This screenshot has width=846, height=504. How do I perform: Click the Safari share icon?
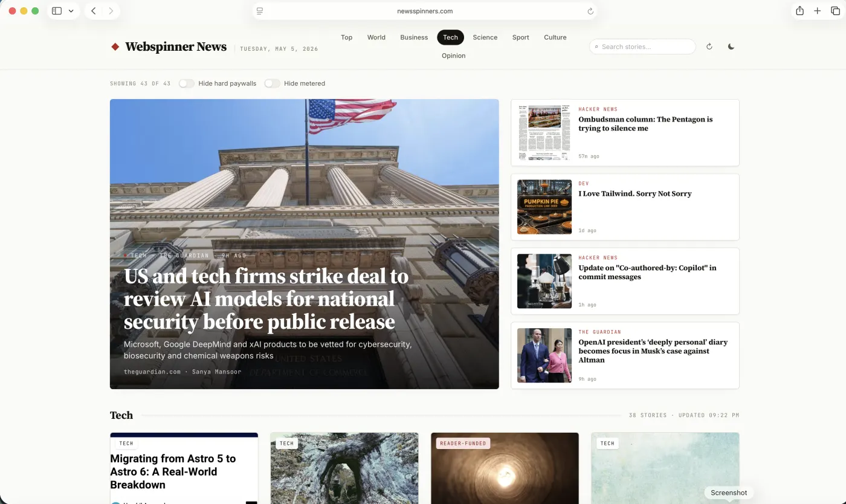tap(799, 11)
